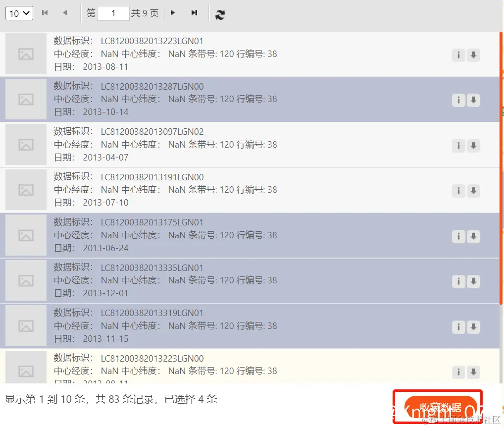Open thumbnail of LC81200382013335LGN01
The width and height of the screenshot is (504, 428).
(x=26, y=280)
